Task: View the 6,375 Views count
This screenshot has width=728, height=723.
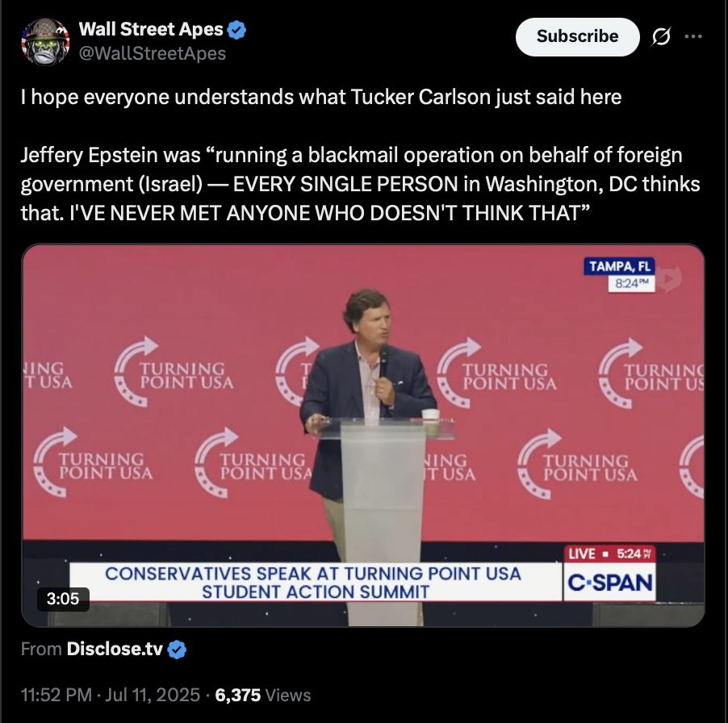Action: point(263,695)
